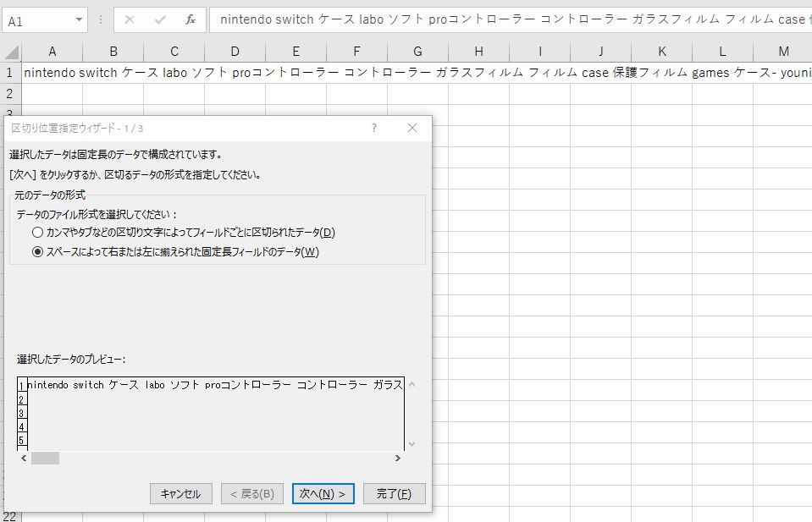This screenshot has height=522, width=812.
Task: Click the preview horizontal scrollbar thumb
Action: tap(45, 459)
